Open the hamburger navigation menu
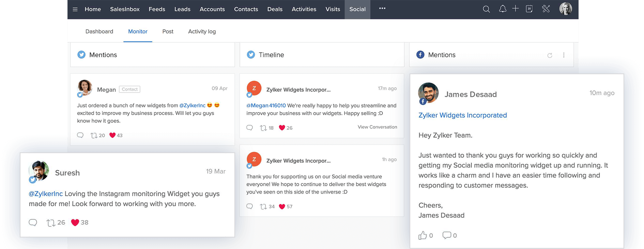This screenshot has width=644, height=249. coord(75,9)
